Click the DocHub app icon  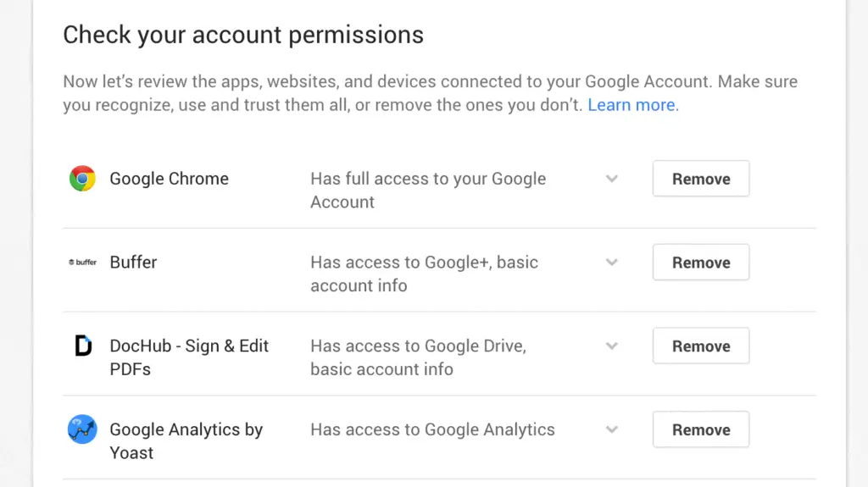point(82,346)
